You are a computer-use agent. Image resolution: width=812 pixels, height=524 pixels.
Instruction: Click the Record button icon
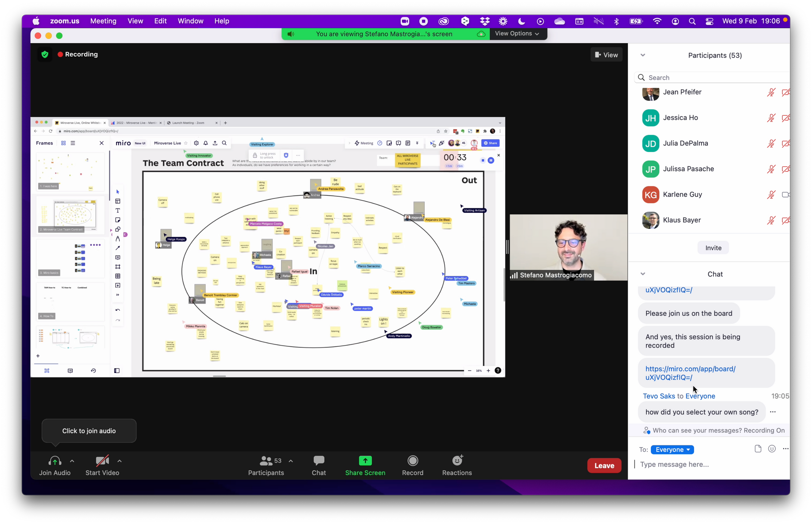coord(412,461)
